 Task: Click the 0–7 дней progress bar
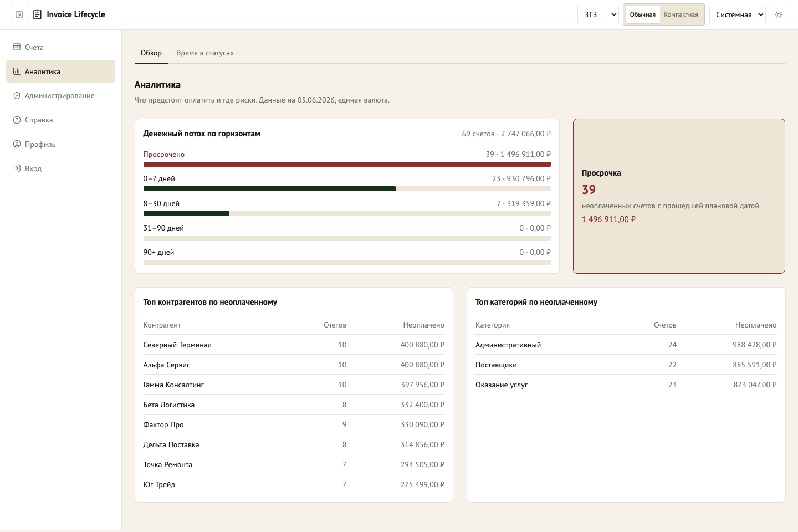pyautogui.click(x=347, y=189)
